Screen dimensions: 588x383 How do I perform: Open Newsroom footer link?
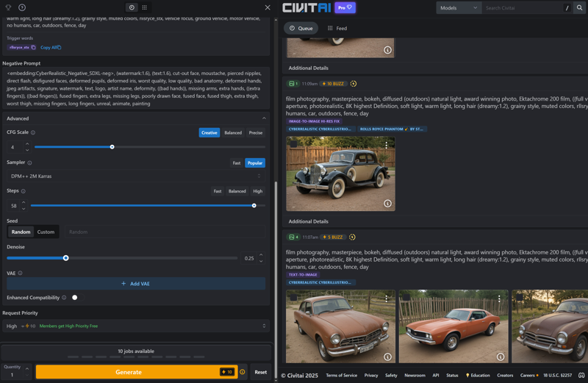[415, 375]
